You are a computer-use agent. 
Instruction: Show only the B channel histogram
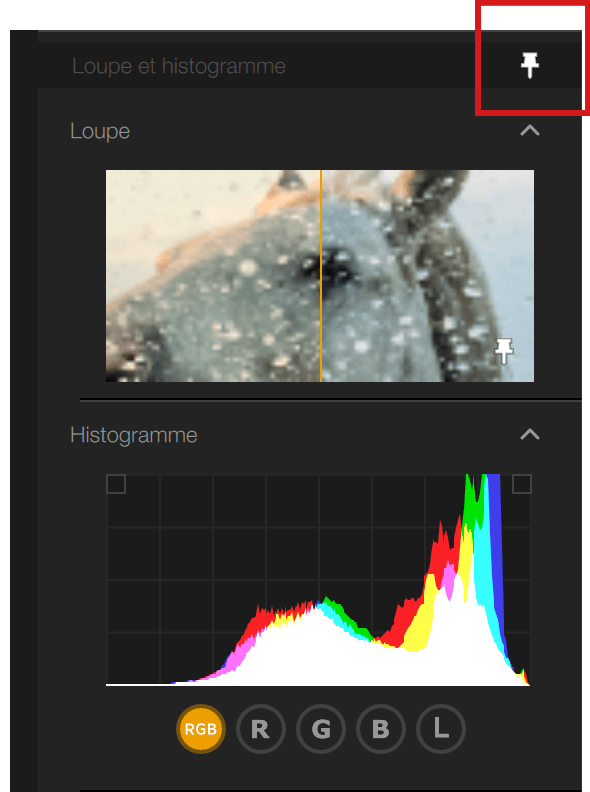(381, 729)
